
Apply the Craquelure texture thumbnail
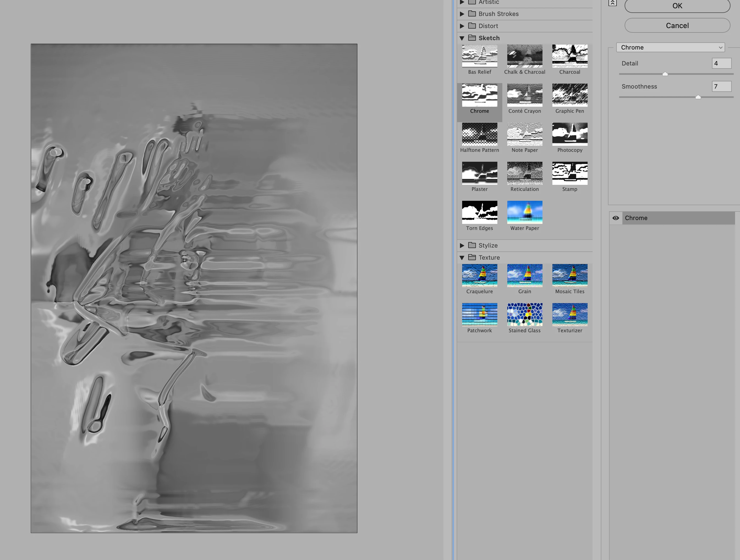(479, 275)
